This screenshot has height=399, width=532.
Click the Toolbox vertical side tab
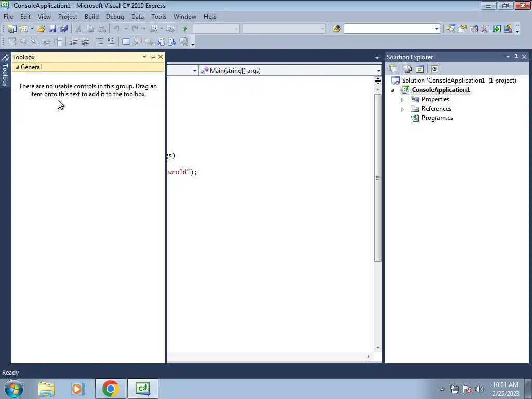click(5, 71)
